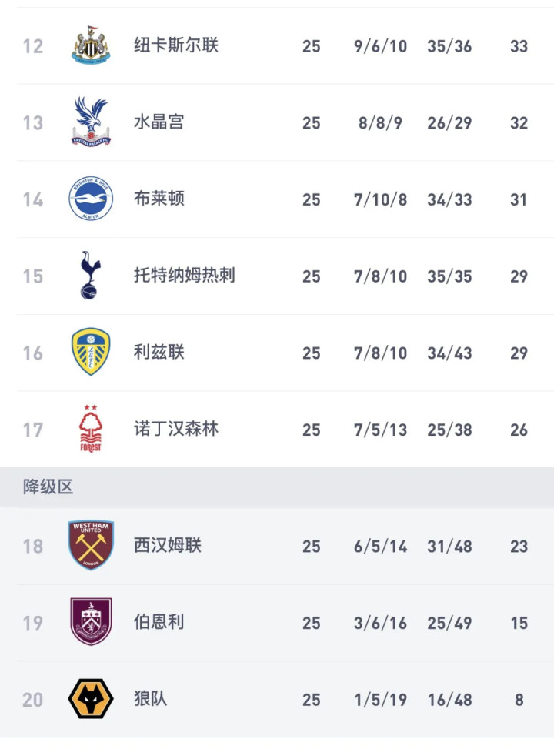
Task: Tap the 布莱顿 team name
Action: 159,199
